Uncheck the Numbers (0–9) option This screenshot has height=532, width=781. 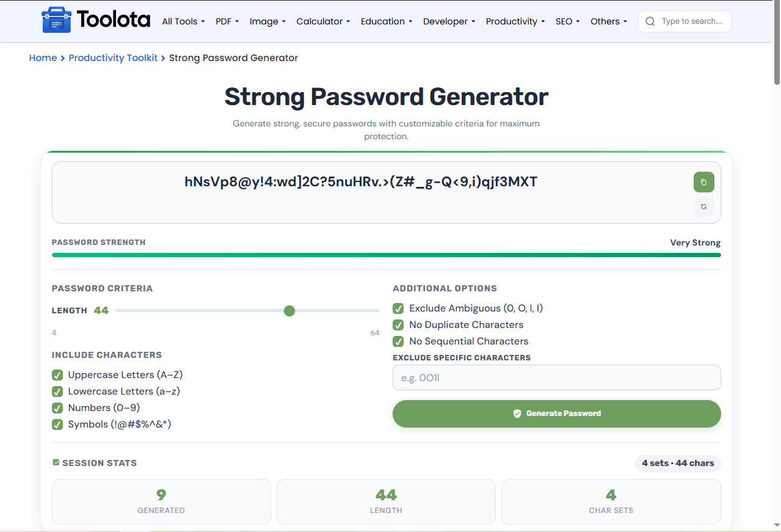(x=57, y=408)
